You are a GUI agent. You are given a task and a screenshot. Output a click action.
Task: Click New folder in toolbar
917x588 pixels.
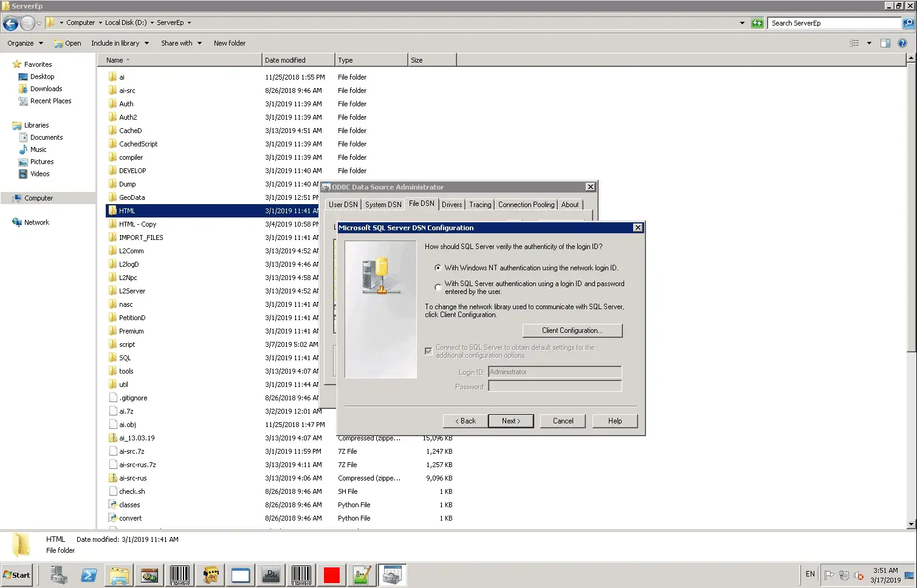[x=230, y=43]
